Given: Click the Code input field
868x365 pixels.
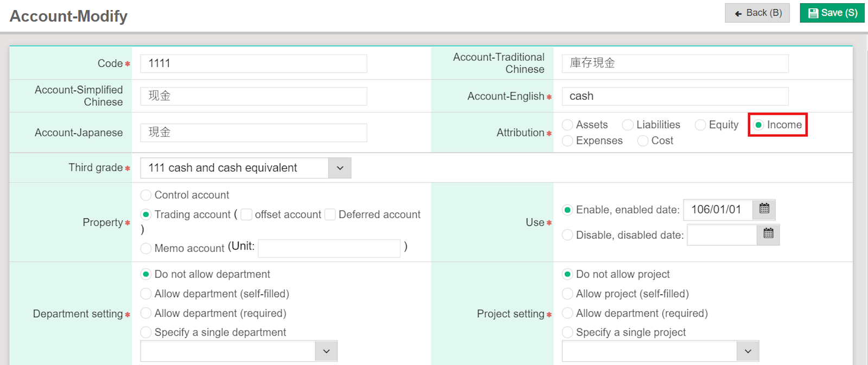Looking at the screenshot, I should (253, 64).
